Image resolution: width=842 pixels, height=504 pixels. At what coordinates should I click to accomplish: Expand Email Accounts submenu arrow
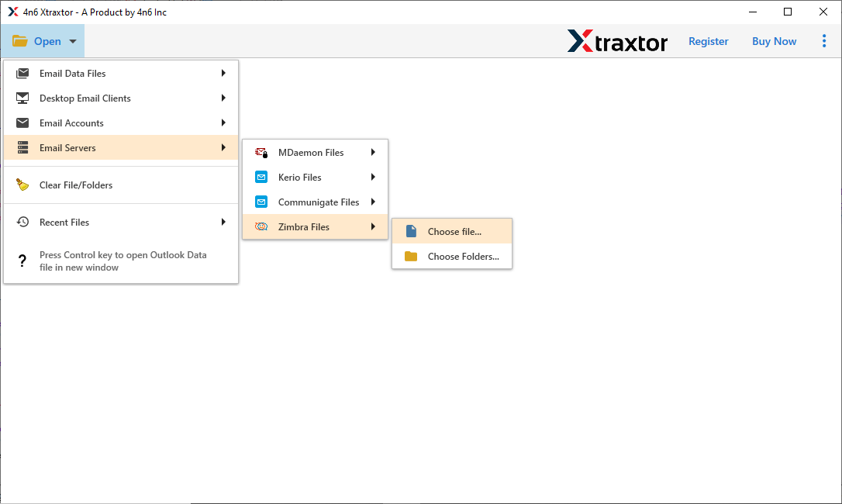point(223,123)
